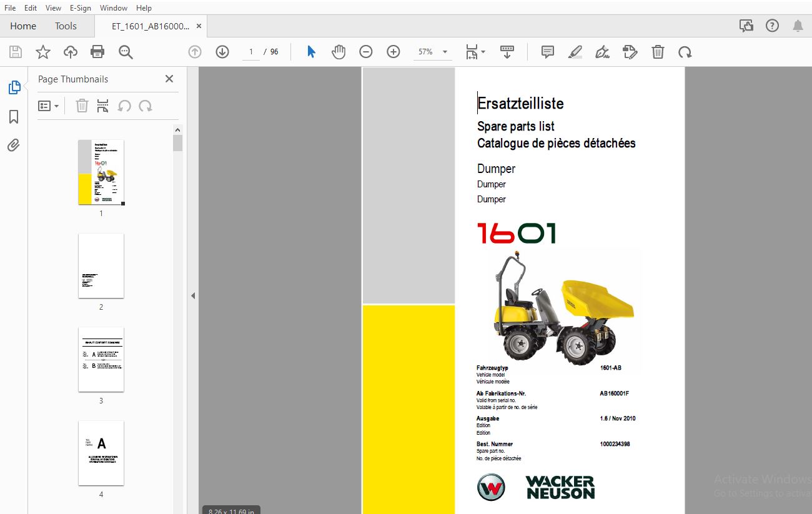Screen dimensions: 812x514
Task: Click the delete trash icon in toolbar
Action: tap(658, 52)
